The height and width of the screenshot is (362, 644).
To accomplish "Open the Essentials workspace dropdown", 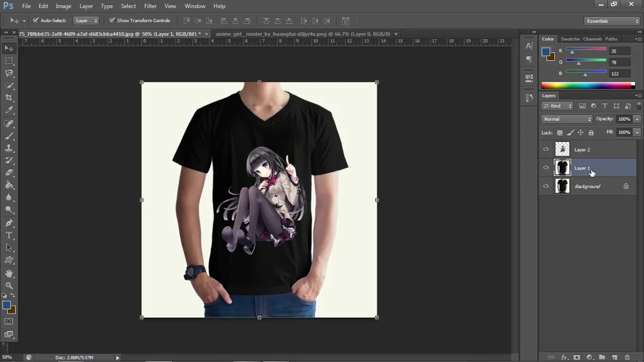I will point(612,21).
